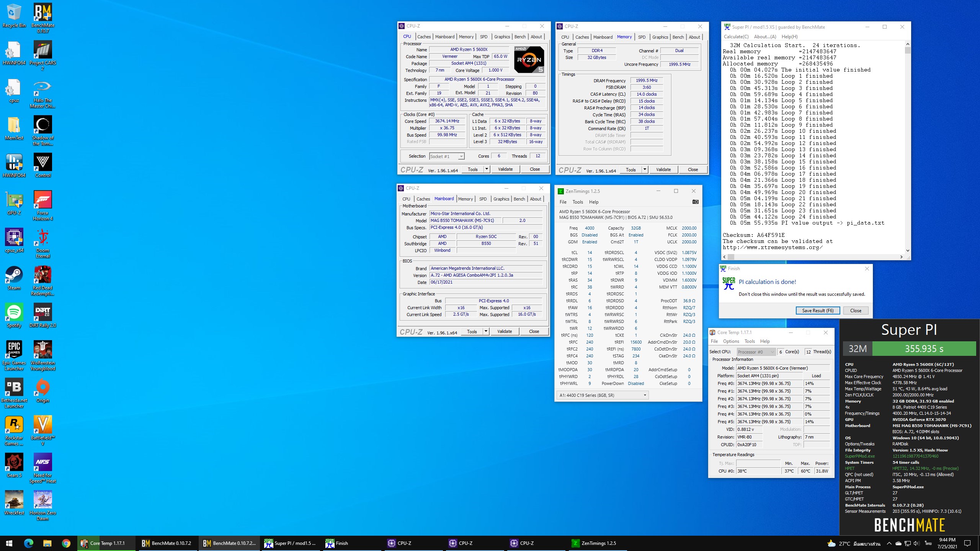Open Wreckfest desktop shortcut
Image resolution: width=980 pixels, height=551 pixels.
point(14,504)
